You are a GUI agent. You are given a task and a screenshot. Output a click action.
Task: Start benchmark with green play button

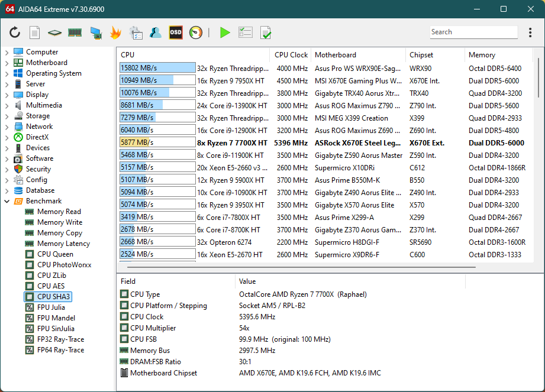pyautogui.click(x=225, y=33)
